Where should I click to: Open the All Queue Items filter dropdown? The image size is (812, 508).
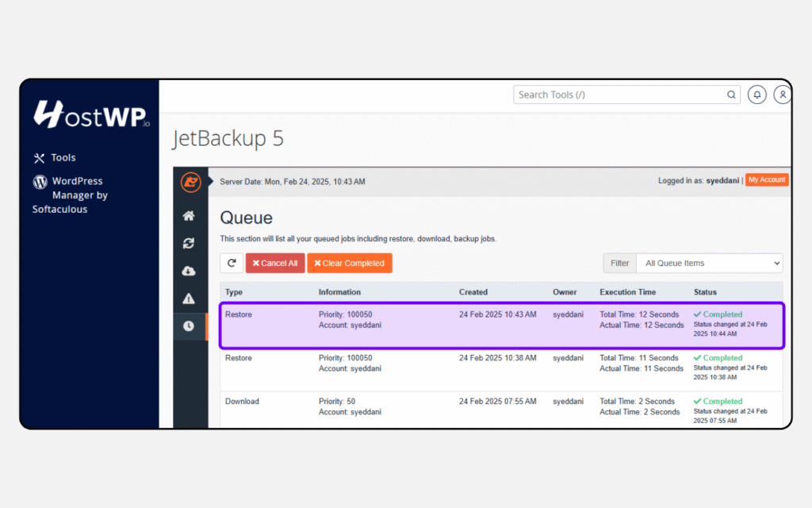pos(710,263)
